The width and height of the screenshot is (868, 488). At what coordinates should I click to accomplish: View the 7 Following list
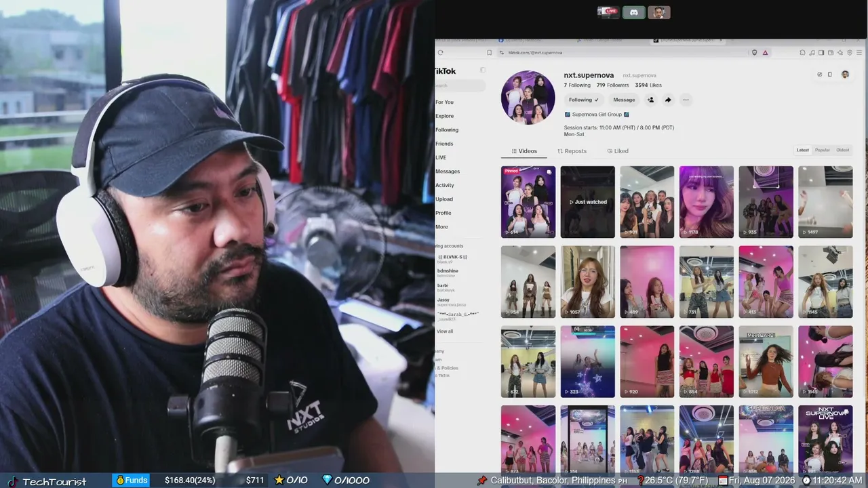[577, 85]
